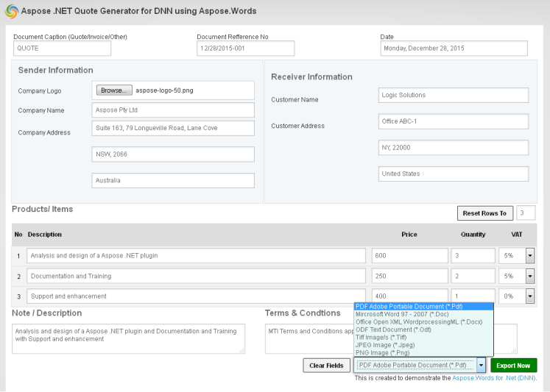Click the Document Caption field containing QUOTE
The width and height of the screenshot is (550, 392).
tap(62, 49)
